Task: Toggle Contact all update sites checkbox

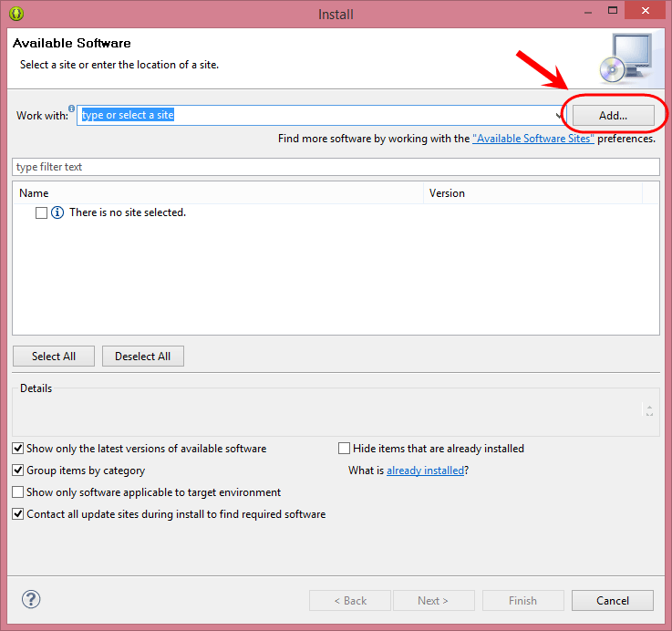Action: coord(17,514)
